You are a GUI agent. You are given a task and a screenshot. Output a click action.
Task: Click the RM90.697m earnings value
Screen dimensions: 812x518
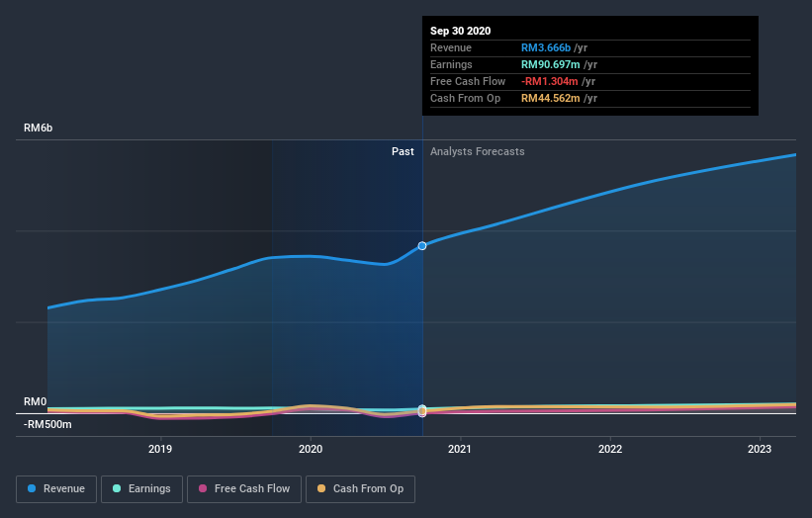pyautogui.click(x=551, y=64)
